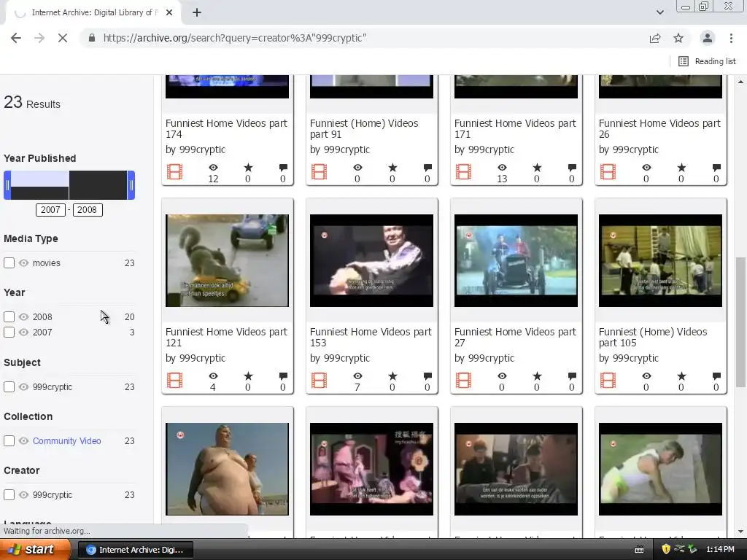747x560 pixels.
Task: Click the page scrollbar up arrow
Action: [x=740, y=82]
